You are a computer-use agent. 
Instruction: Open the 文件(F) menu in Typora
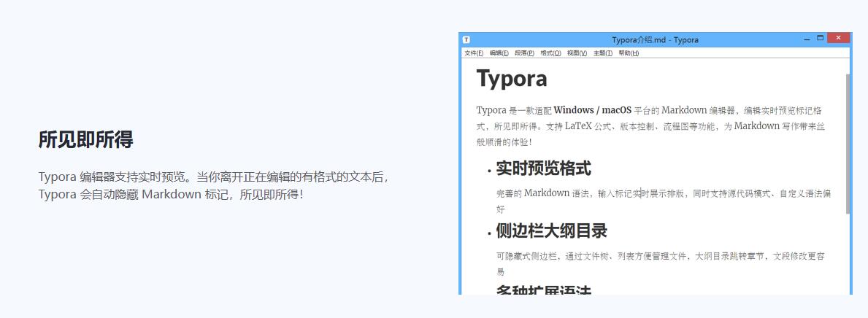473,53
